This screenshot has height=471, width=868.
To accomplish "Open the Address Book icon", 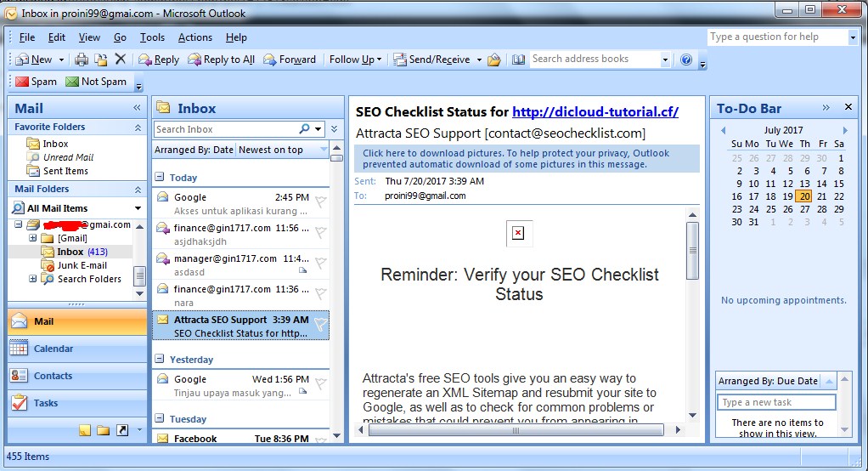I will [x=518, y=60].
